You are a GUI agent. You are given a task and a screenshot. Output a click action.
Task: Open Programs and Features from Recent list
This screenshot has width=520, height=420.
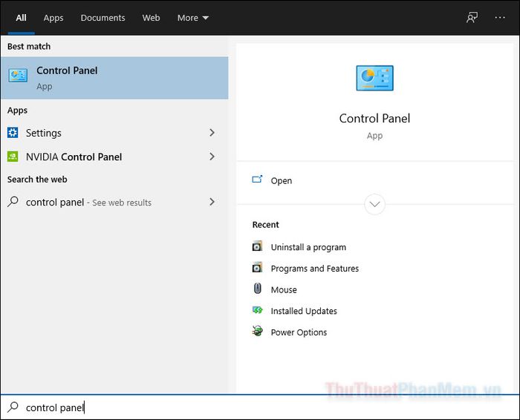point(314,269)
